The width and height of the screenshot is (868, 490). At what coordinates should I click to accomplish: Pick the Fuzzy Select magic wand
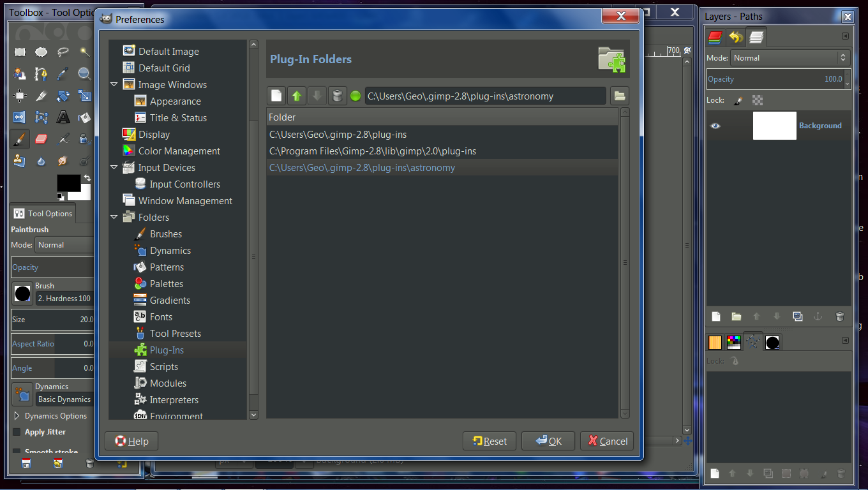pos(84,52)
